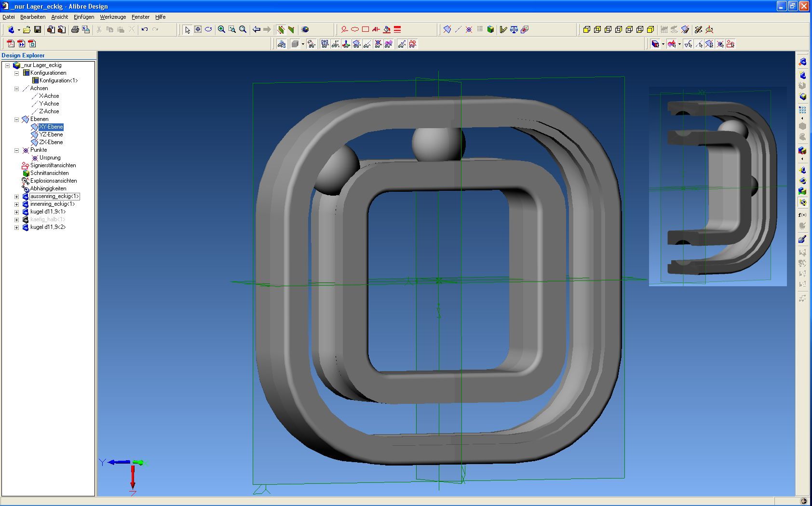Print the current view
812x506 pixels.
[x=75, y=30]
